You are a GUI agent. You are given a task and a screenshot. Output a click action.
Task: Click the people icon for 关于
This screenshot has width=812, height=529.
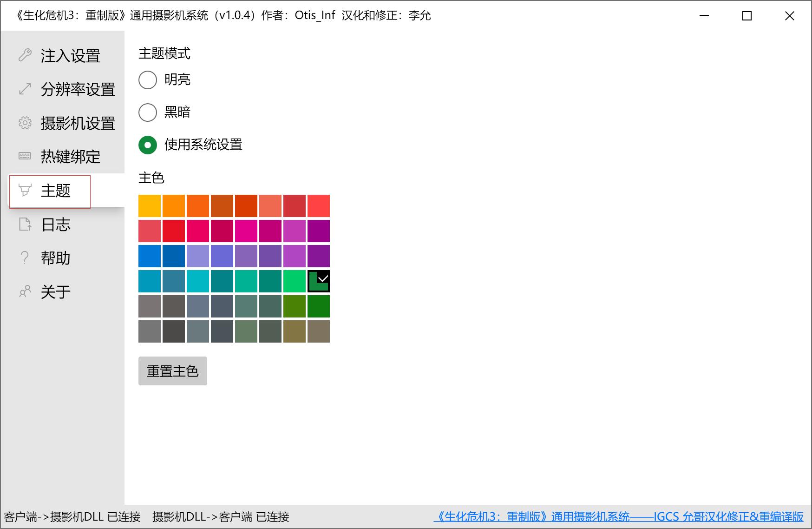click(x=25, y=292)
